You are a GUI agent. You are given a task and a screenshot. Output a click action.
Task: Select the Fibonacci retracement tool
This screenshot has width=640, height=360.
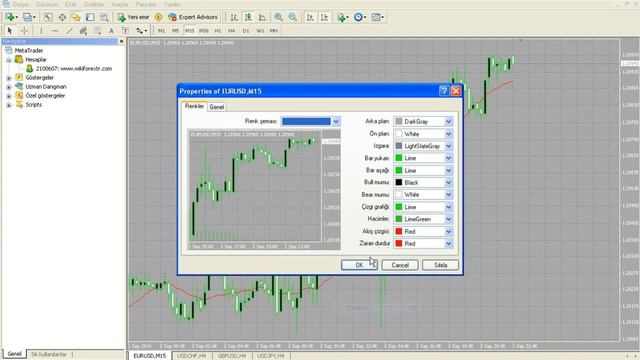(x=97, y=31)
